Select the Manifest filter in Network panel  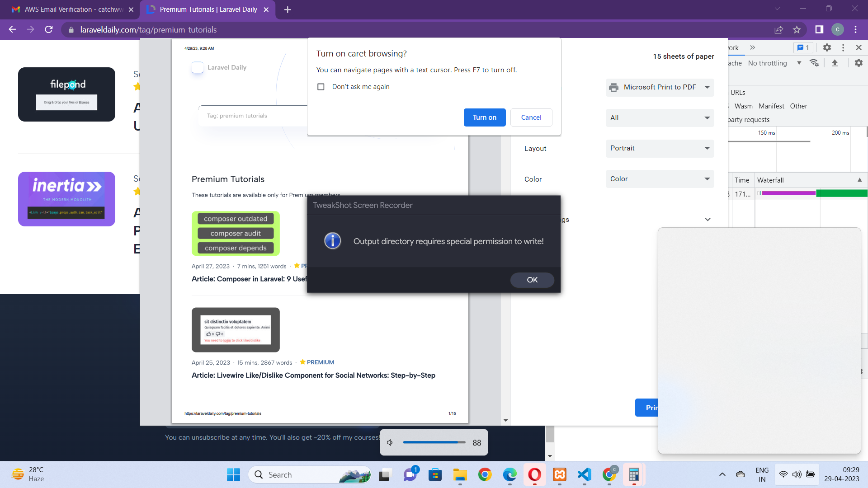(771, 106)
